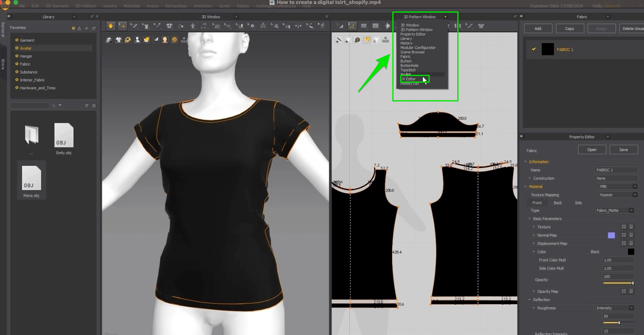Screen dimensions: 644x335
Task: Toggle mesh globe icon in 3D view
Action: [x=175, y=40]
